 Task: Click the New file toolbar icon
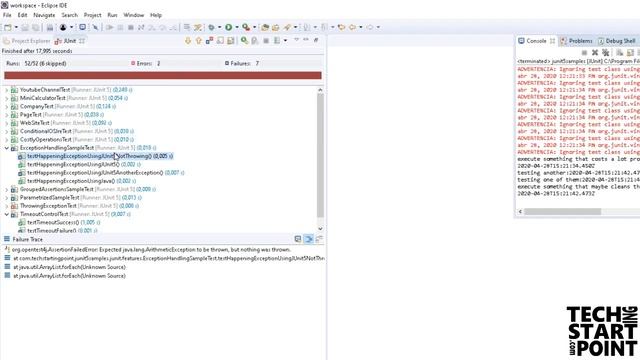pyautogui.click(x=7, y=27)
